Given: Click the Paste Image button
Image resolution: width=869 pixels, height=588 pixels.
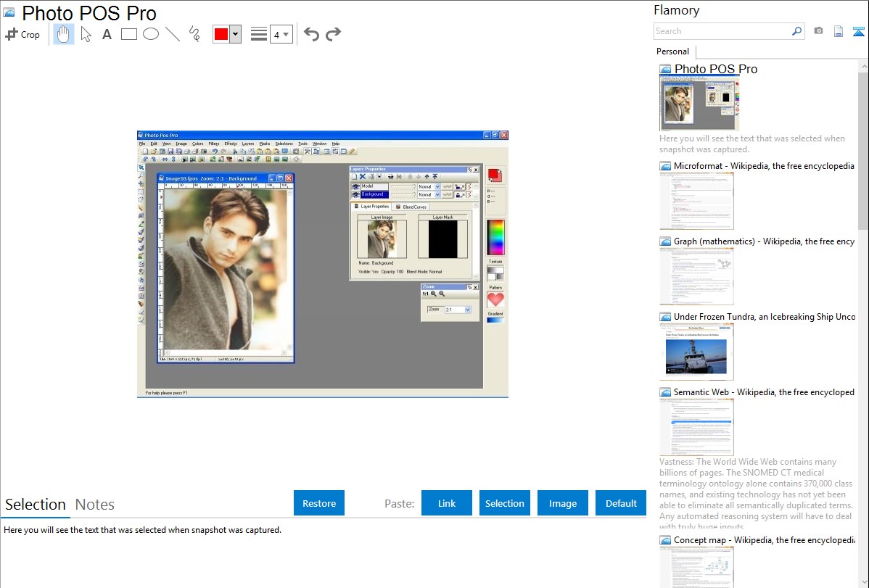Looking at the screenshot, I should coord(563,503).
